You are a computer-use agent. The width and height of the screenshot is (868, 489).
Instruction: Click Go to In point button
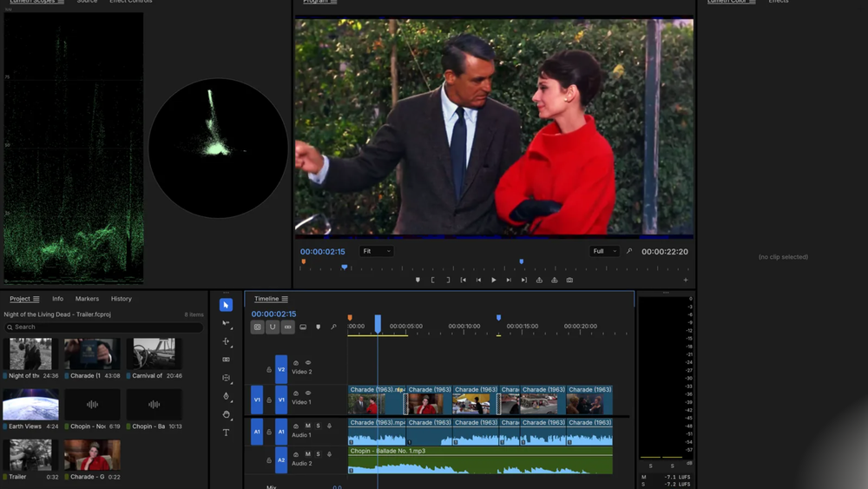pos(464,281)
